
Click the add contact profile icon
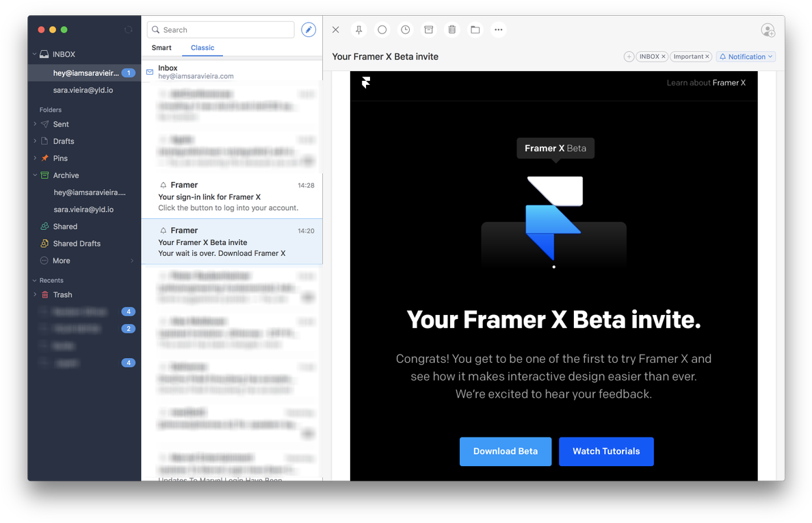tap(768, 30)
